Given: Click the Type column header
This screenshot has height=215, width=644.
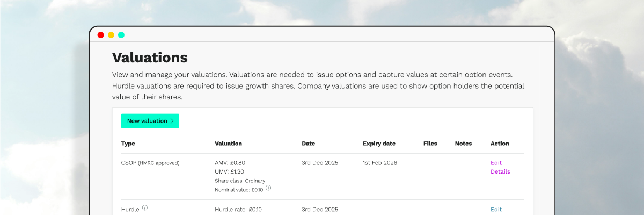Looking at the screenshot, I should point(128,144).
